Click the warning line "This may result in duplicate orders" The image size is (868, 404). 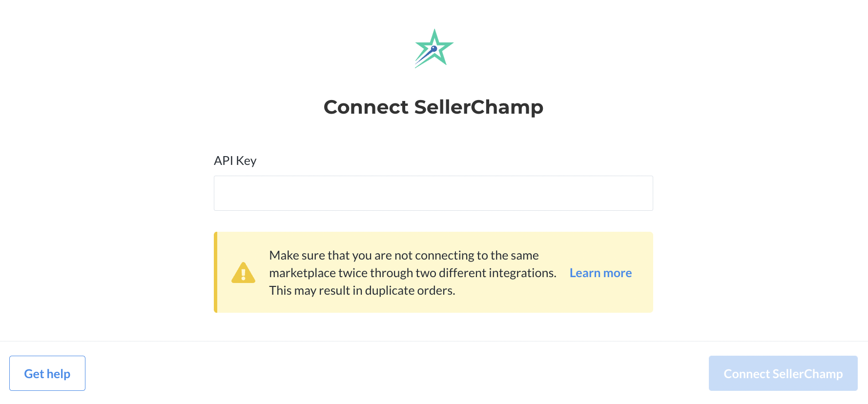pos(362,290)
